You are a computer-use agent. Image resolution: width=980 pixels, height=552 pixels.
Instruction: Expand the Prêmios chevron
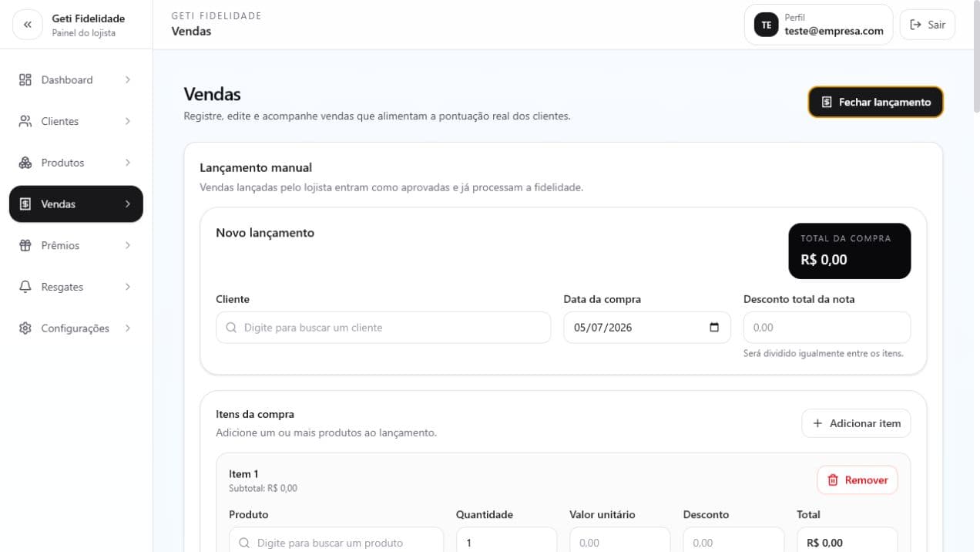(127, 245)
